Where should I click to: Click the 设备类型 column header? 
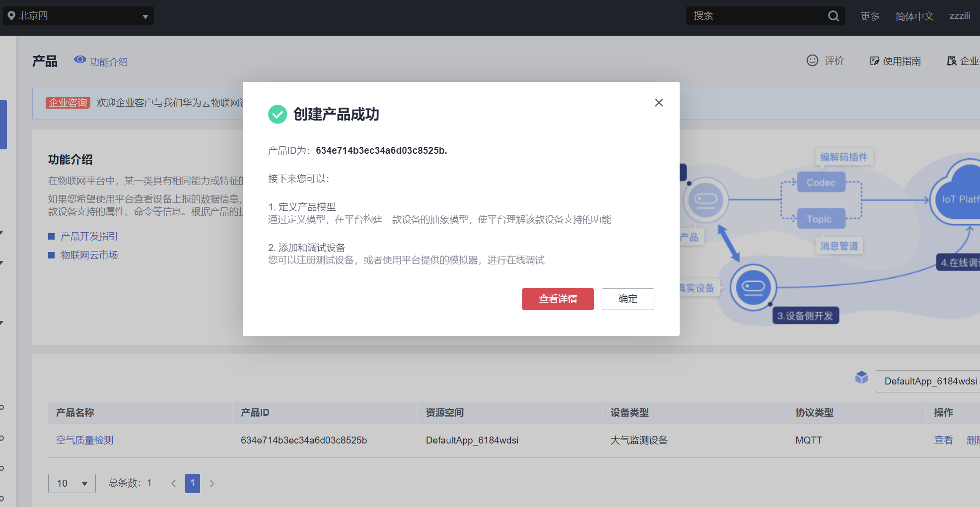click(630, 413)
